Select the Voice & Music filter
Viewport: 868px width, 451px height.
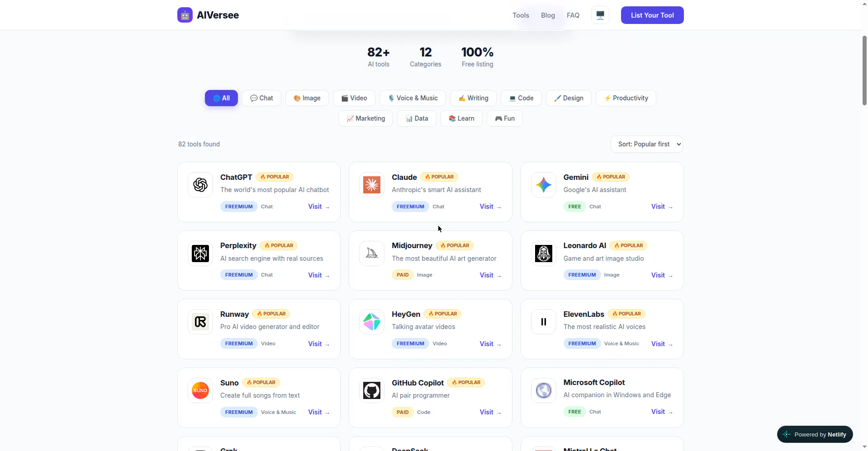point(413,98)
